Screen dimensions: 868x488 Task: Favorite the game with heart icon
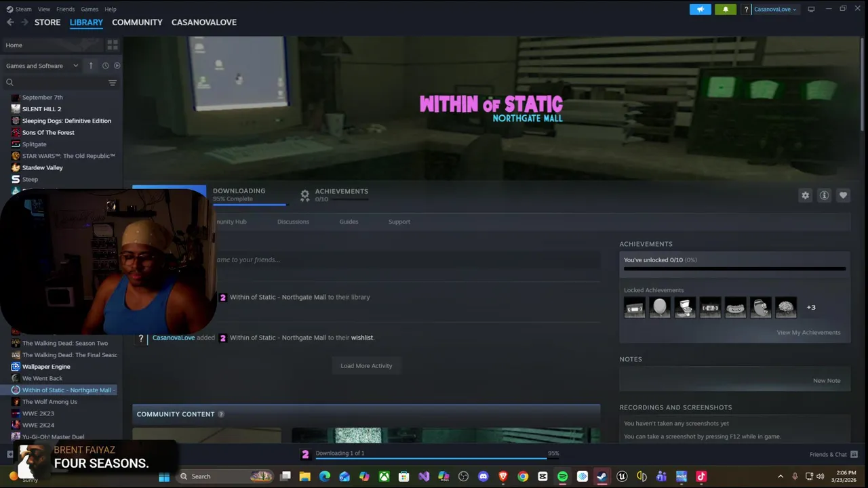point(843,195)
